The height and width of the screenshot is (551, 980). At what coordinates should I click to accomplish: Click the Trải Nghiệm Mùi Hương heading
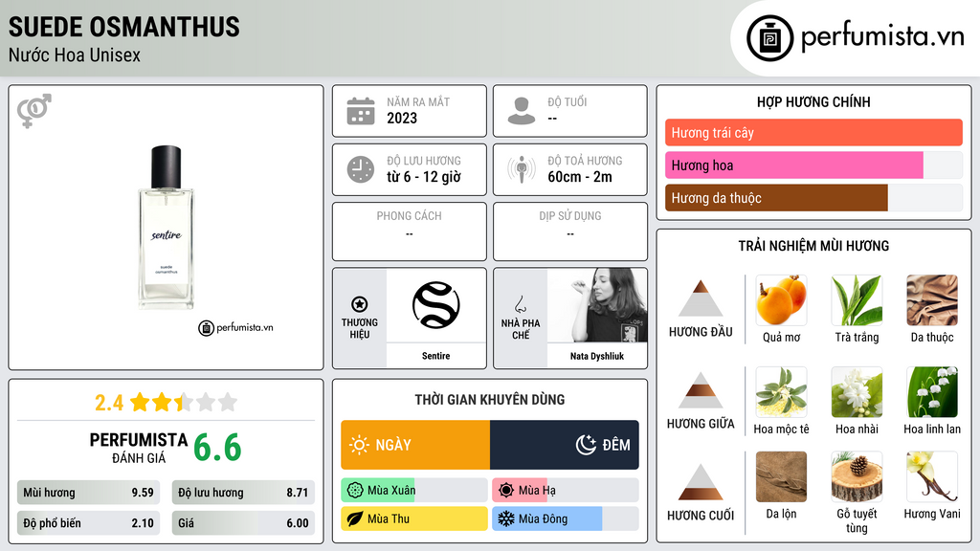813,246
